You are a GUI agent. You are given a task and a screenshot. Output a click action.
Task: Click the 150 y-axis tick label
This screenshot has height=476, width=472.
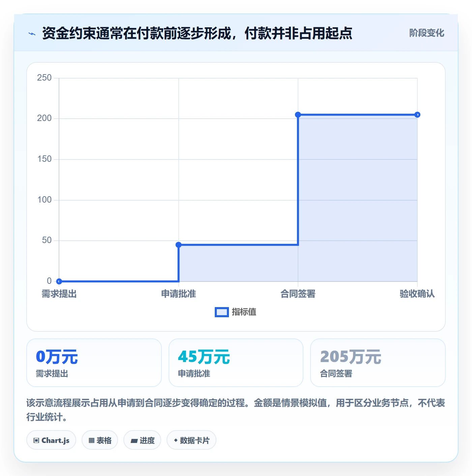45,159
